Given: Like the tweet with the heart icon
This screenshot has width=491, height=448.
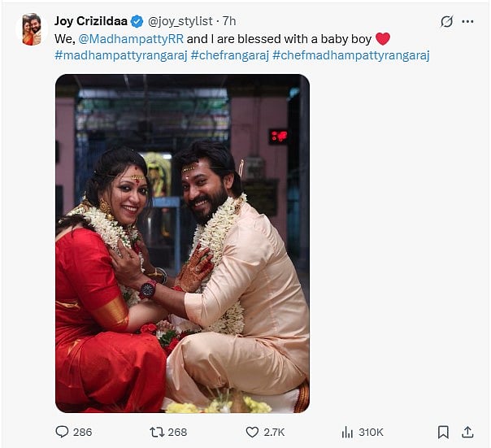Looking at the screenshot, I should pyautogui.click(x=253, y=432).
